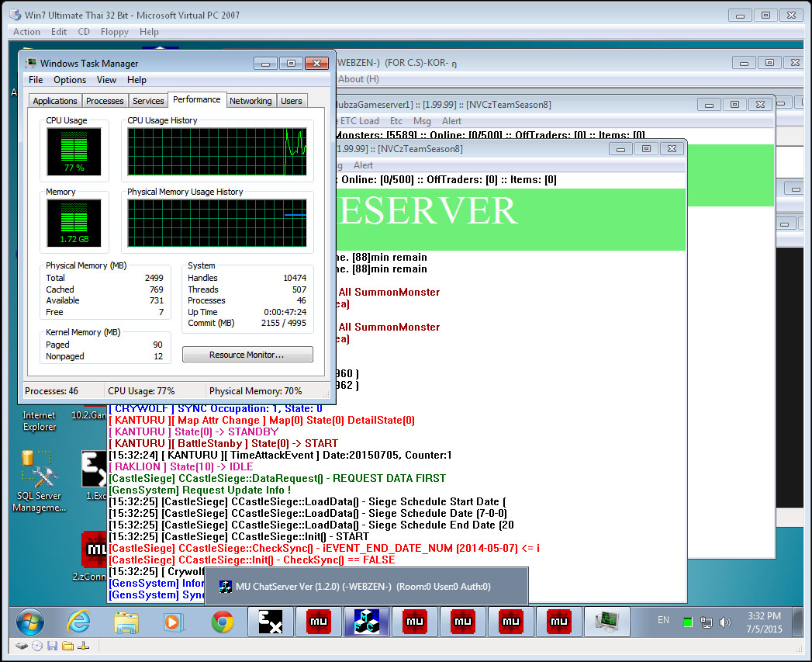Image resolution: width=812 pixels, height=662 pixels.
Task: Click the Resource Monitor button
Action: 247,355
